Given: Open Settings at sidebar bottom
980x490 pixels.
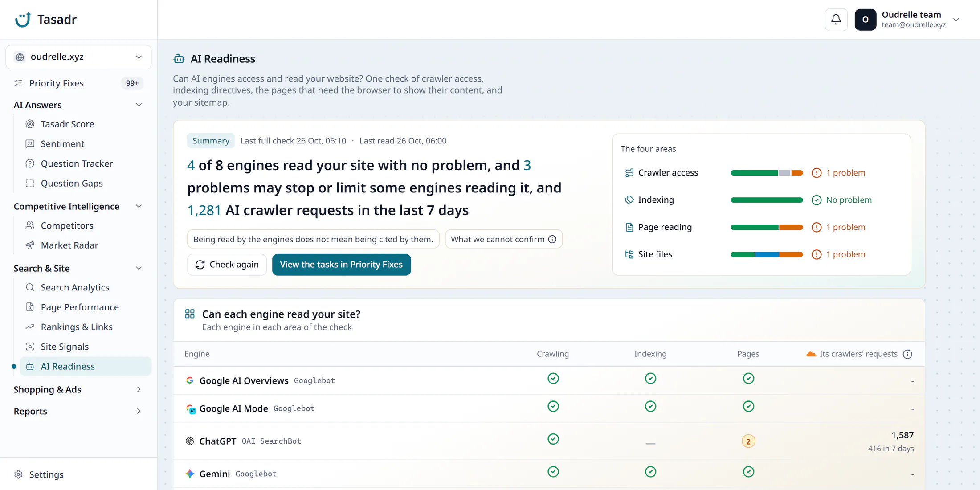Looking at the screenshot, I should click(78, 475).
